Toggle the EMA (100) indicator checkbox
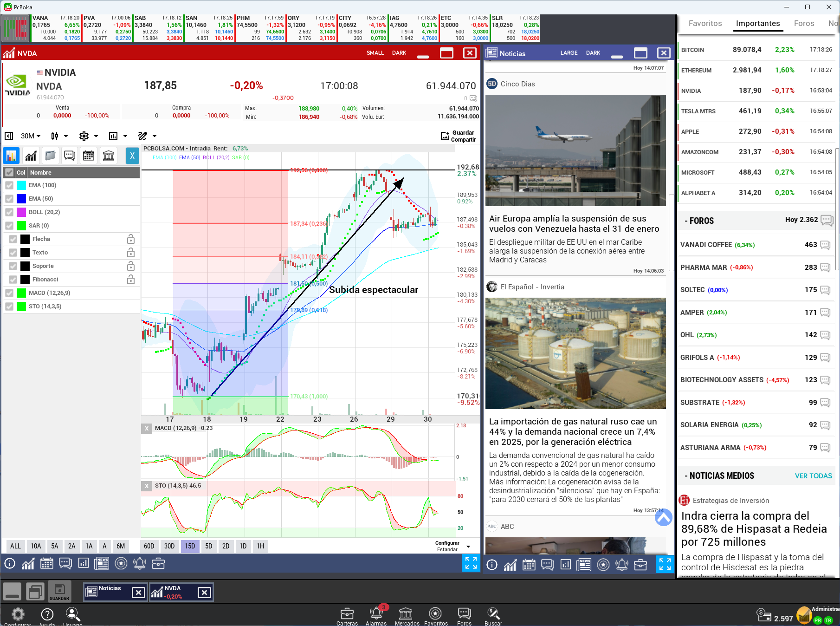The image size is (840, 626). 9,185
